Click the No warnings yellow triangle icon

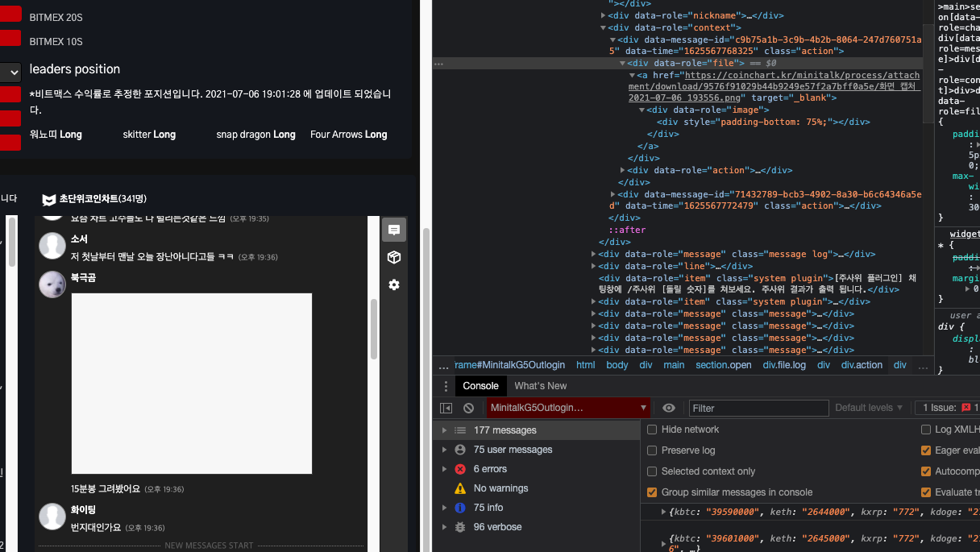click(460, 488)
